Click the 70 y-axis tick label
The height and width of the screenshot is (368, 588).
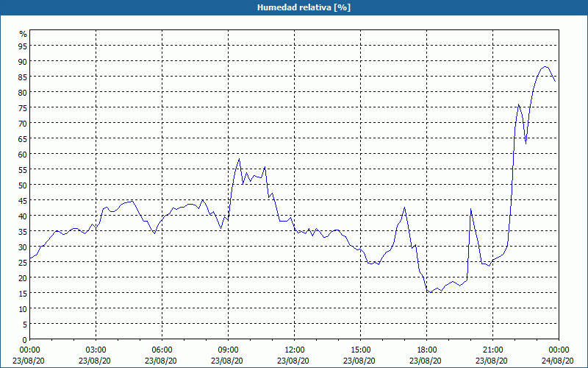tap(23, 123)
